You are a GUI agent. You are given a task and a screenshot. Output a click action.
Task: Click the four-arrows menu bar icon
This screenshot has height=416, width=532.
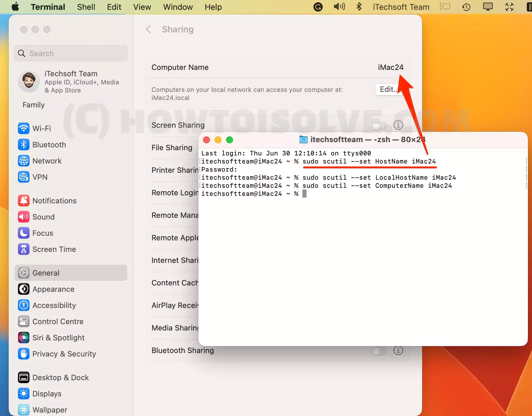pos(509,7)
